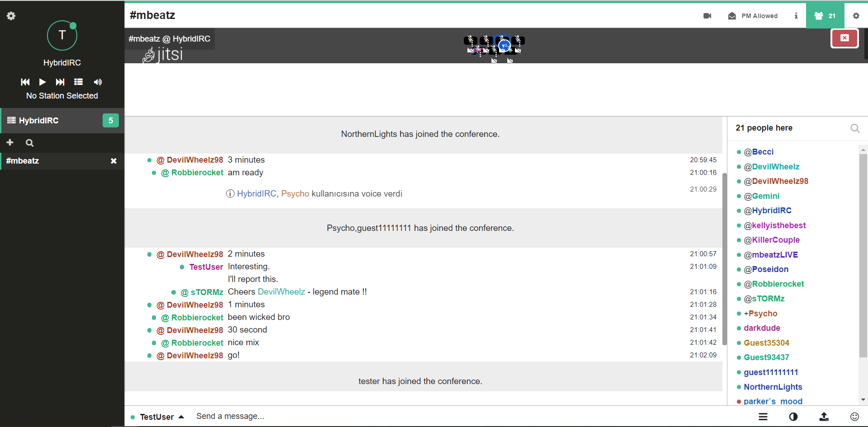Select user +Psycho in user list
Screen dimensions: 868x427
(760, 314)
